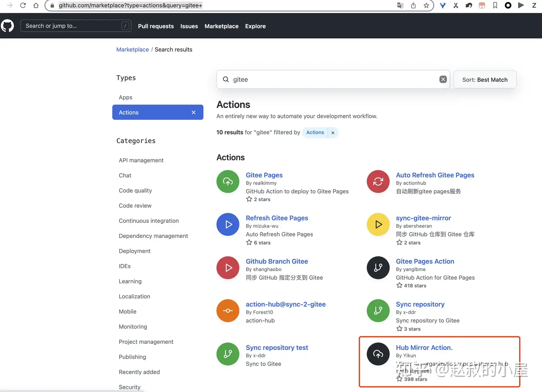Click the blue V extension icon
The image size is (542, 392).
click(443, 5)
